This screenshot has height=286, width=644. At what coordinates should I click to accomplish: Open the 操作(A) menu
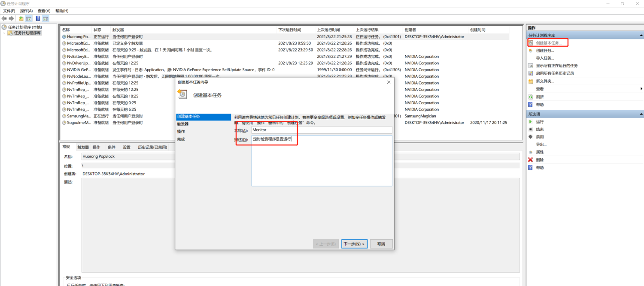(x=26, y=11)
